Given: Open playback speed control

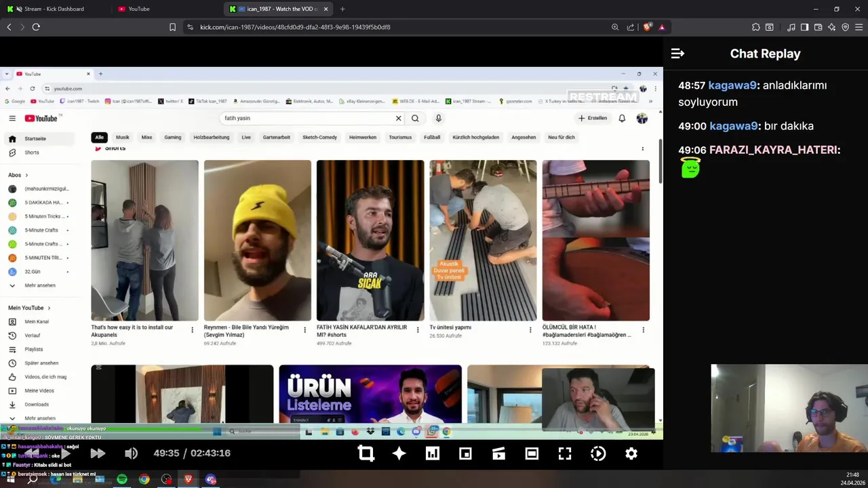Looking at the screenshot, I should (598, 453).
